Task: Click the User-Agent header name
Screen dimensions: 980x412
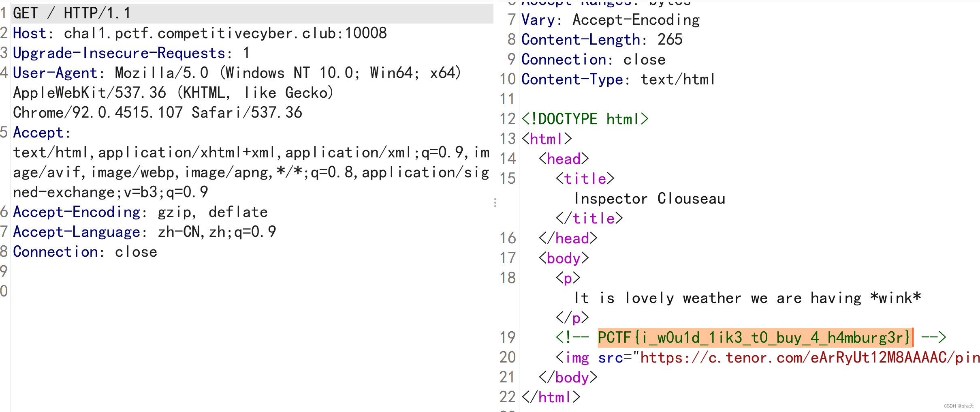Action: [55, 73]
